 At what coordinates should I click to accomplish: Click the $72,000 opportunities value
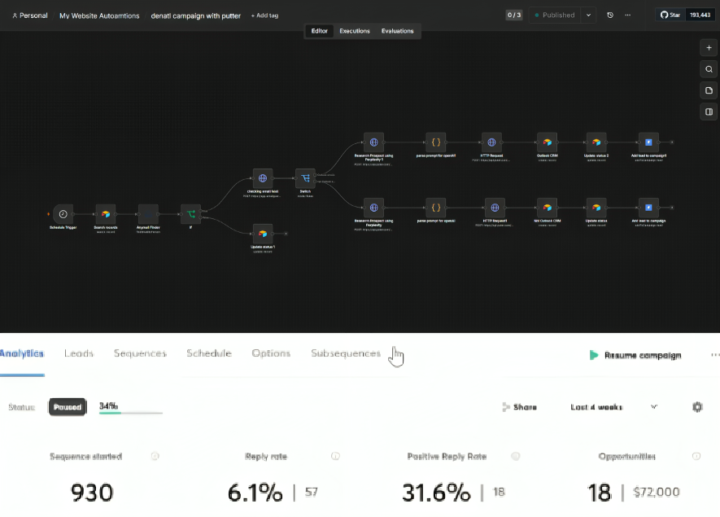click(x=656, y=492)
